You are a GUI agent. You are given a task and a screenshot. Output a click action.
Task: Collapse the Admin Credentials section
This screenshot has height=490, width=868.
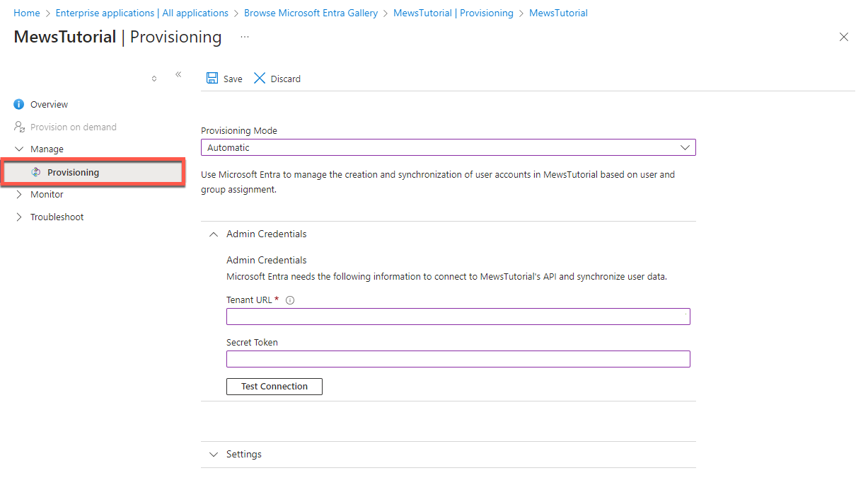tap(214, 234)
